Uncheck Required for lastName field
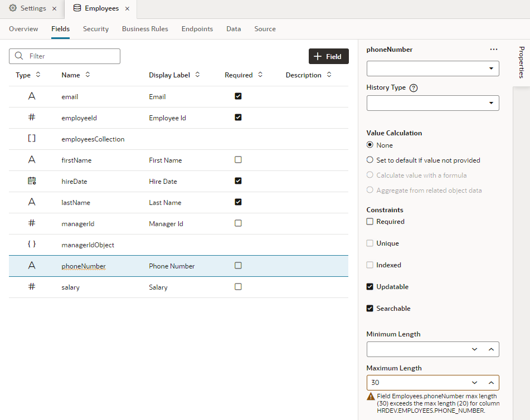The width and height of the screenshot is (530, 420). pos(238,202)
